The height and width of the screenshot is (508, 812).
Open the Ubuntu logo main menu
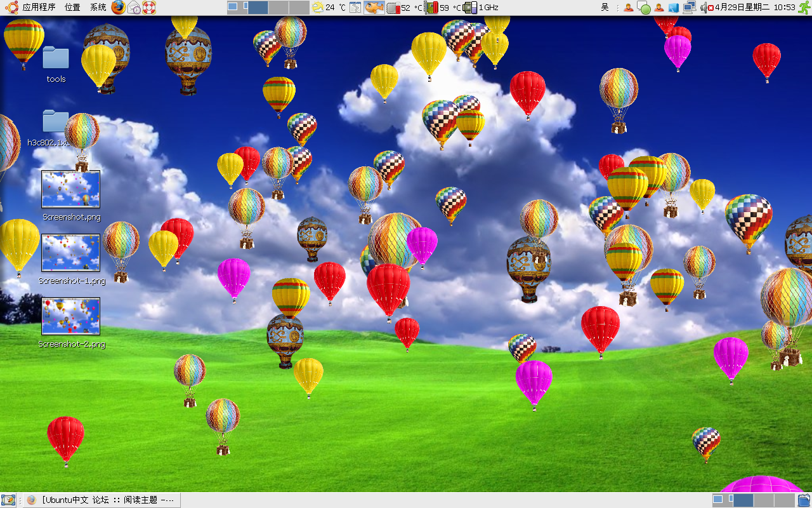tap(11, 7)
